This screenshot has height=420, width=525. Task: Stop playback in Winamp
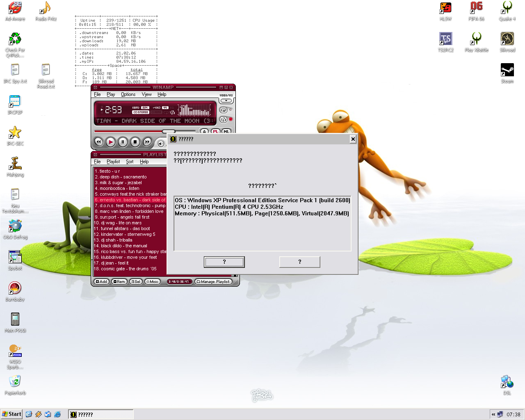pos(135,142)
